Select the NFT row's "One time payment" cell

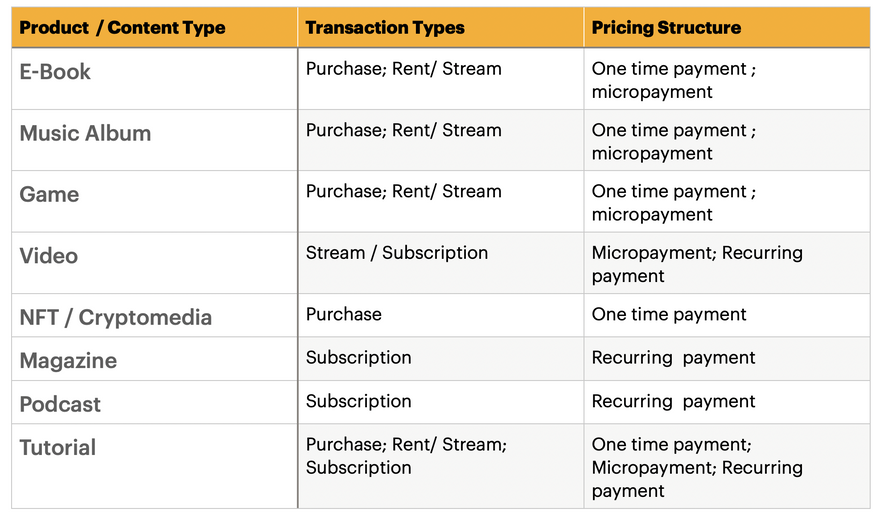[x=669, y=314]
